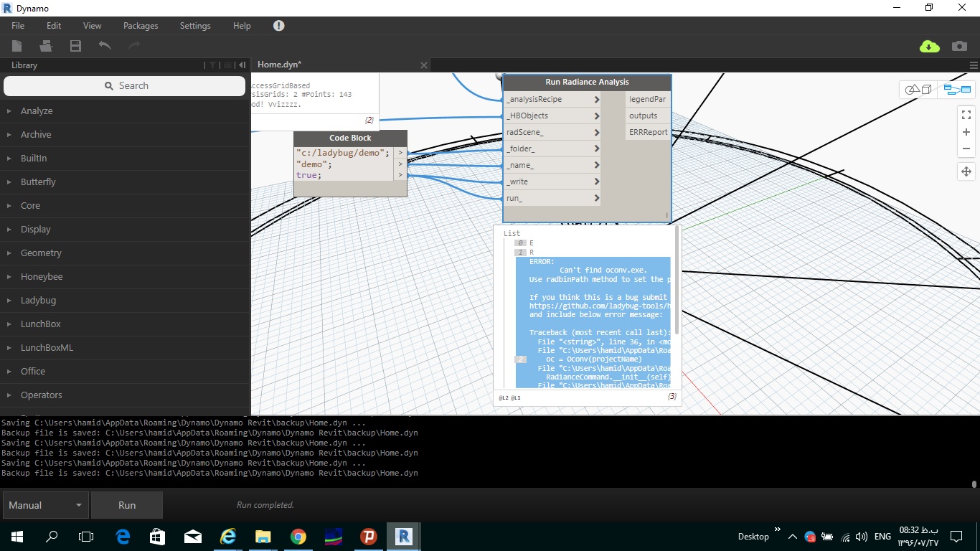Create a new Dynamo file
The height and width of the screenshot is (551, 980).
pyautogui.click(x=17, y=45)
